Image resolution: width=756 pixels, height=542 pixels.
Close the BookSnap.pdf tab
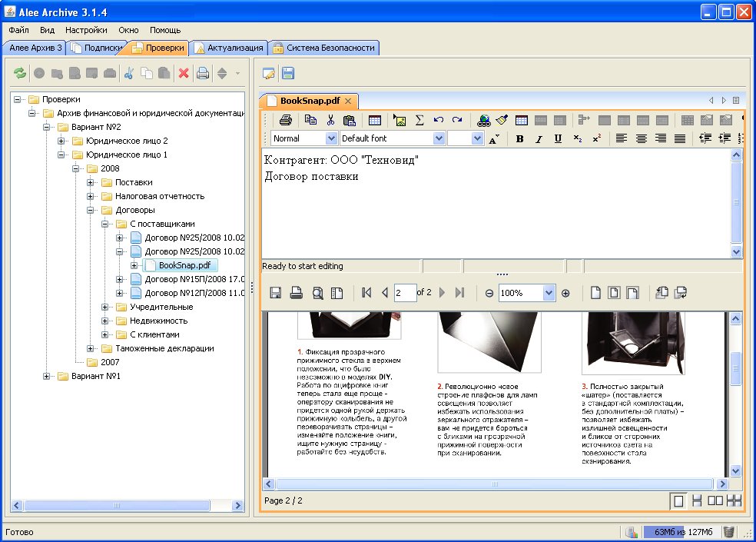click(348, 101)
